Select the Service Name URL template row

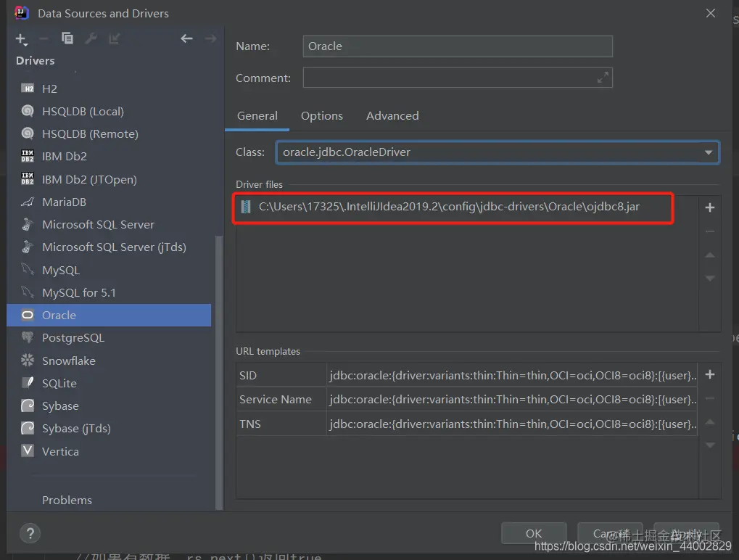(466, 399)
